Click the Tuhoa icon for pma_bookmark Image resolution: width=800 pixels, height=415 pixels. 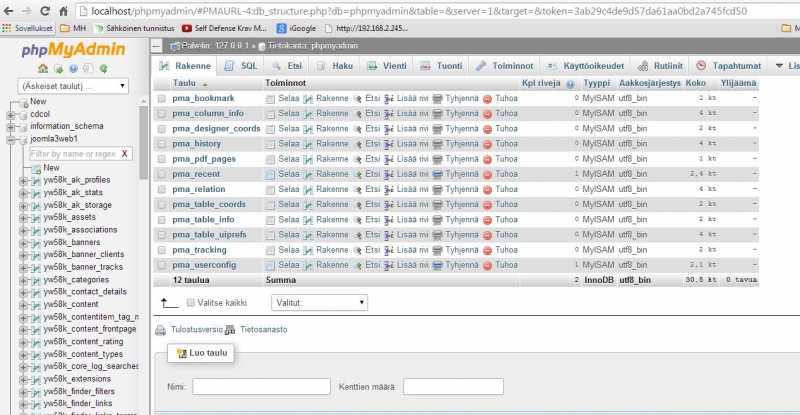(x=488, y=99)
